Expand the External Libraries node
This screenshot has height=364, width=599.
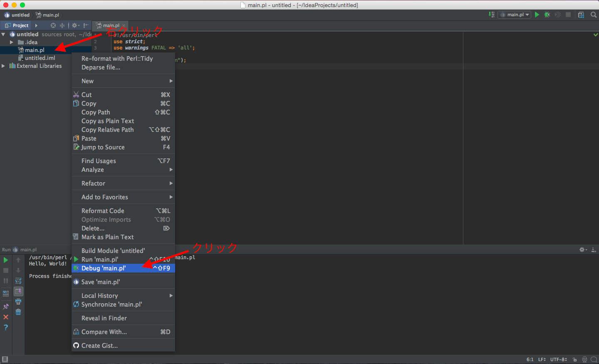coord(3,66)
